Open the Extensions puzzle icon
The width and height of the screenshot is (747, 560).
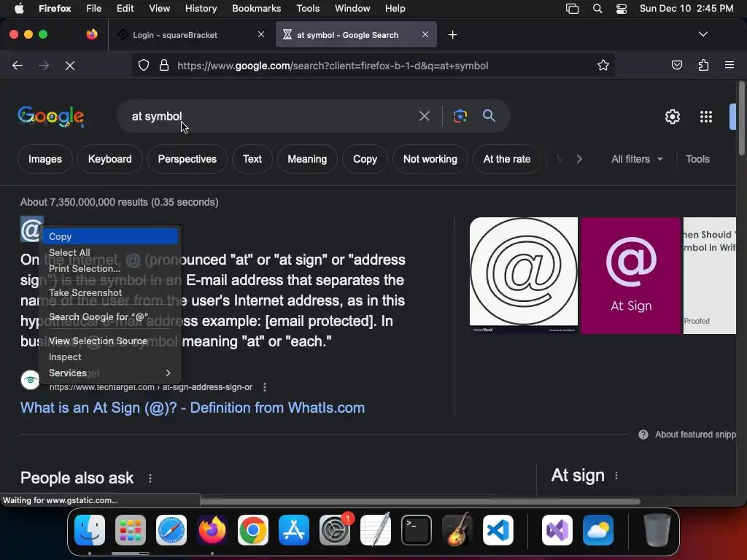703,65
